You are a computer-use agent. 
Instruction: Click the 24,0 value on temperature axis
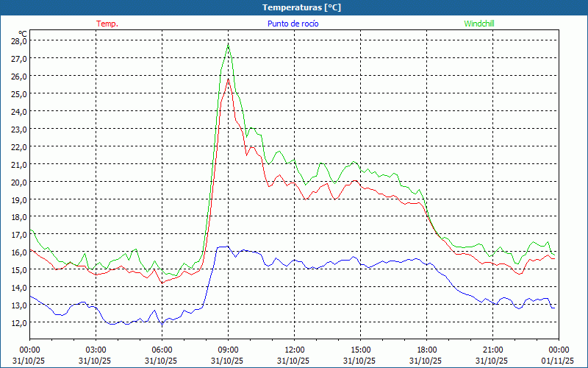click(18, 111)
